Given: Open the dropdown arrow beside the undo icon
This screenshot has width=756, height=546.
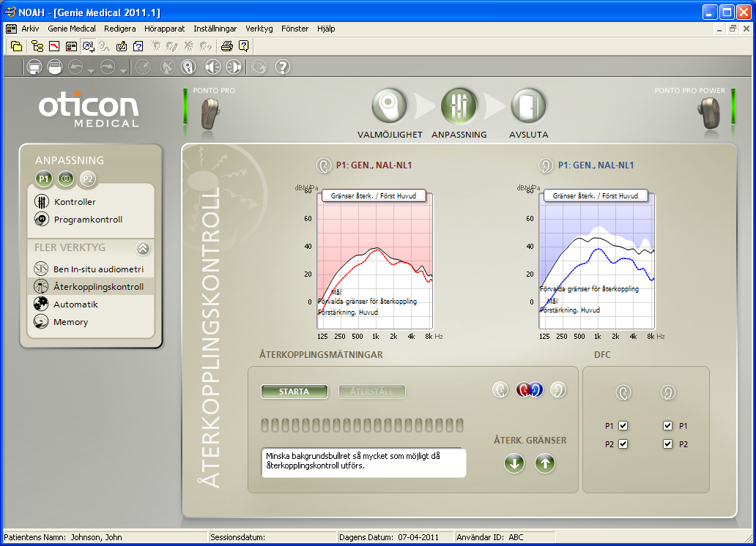Looking at the screenshot, I should (x=91, y=71).
